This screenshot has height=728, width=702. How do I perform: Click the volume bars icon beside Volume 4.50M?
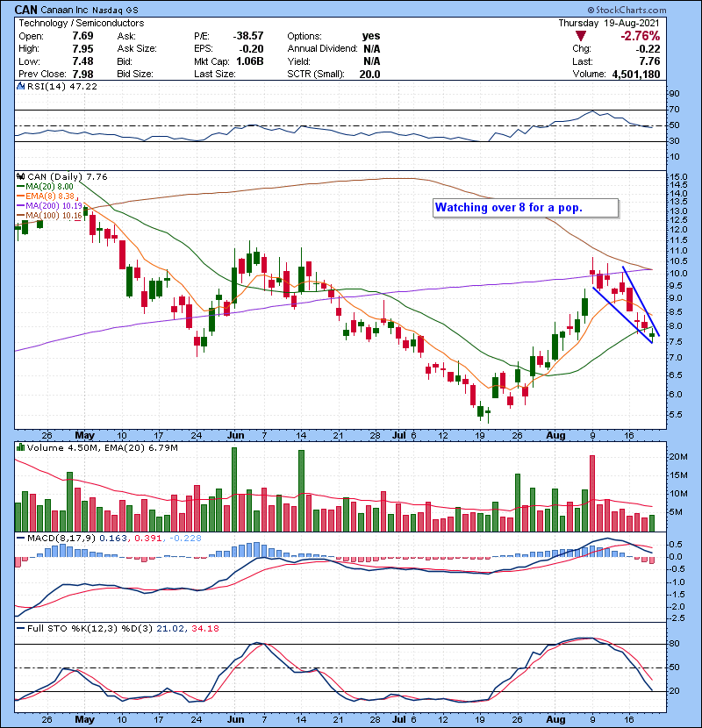(20, 447)
